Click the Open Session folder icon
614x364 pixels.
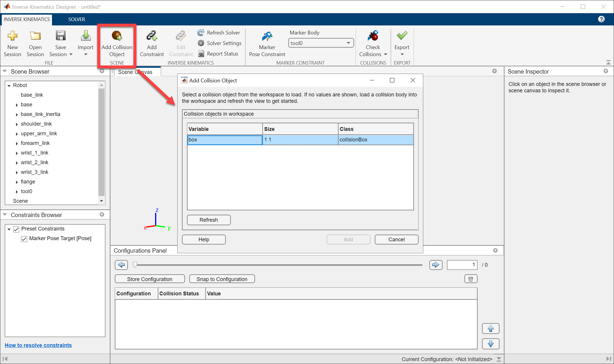[x=35, y=36]
